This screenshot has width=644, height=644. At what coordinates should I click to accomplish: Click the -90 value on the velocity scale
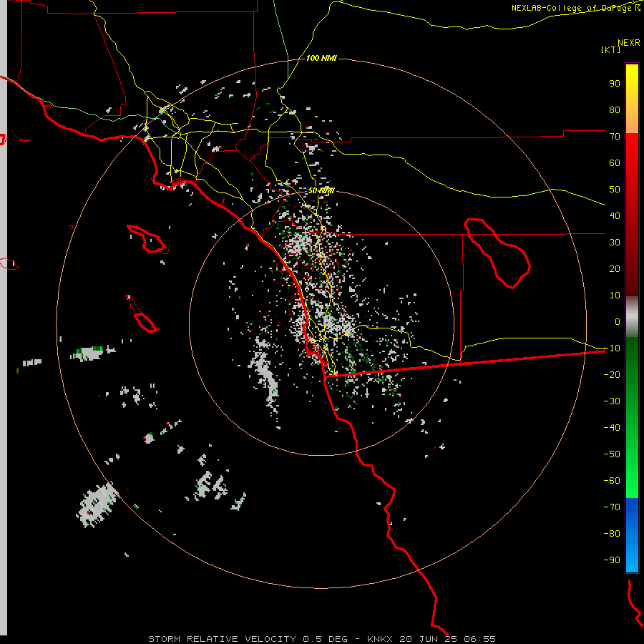[x=612, y=560]
